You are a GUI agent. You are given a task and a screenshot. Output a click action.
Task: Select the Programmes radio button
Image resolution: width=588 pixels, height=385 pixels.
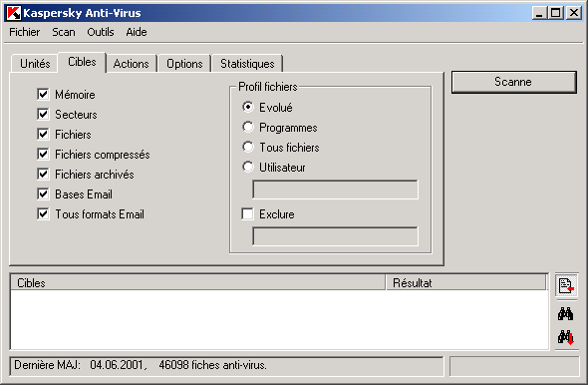pos(248,127)
